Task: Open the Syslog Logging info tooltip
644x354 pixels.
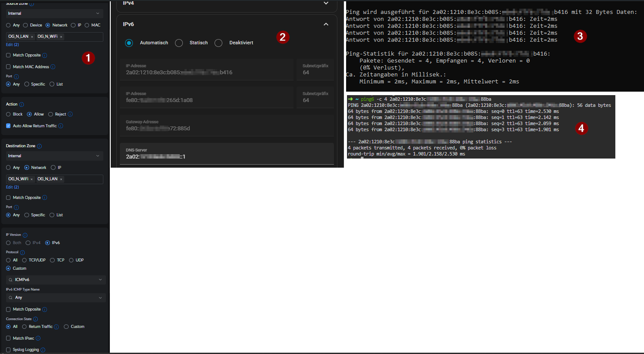Action: point(43,350)
